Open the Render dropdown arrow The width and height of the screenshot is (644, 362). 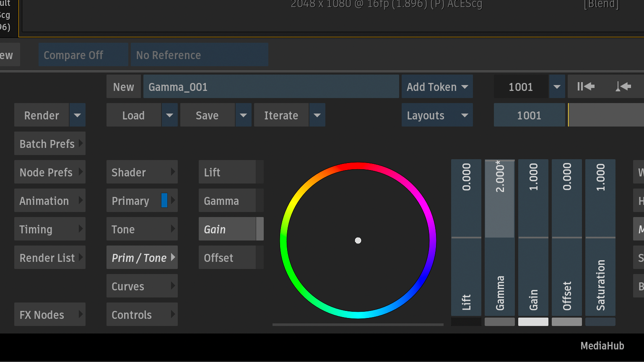click(x=78, y=115)
